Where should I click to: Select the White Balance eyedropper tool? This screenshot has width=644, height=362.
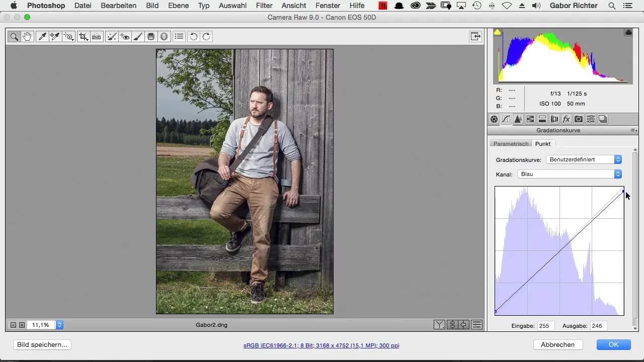coord(42,37)
